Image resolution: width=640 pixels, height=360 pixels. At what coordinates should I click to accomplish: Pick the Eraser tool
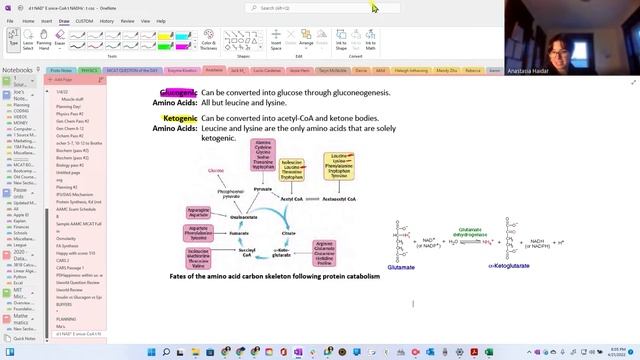point(60,38)
